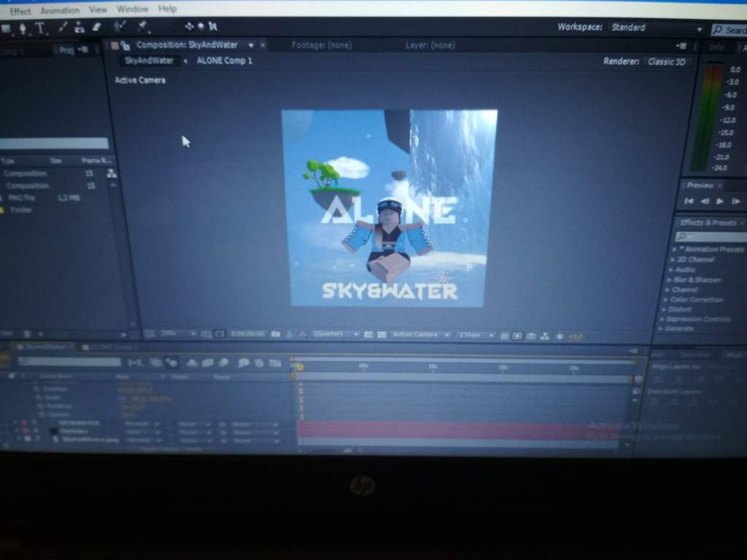The width and height of the screenshot is (747, 560).
Task: Select the Clone Stamp tool
Action: click(x=80, y=28)
